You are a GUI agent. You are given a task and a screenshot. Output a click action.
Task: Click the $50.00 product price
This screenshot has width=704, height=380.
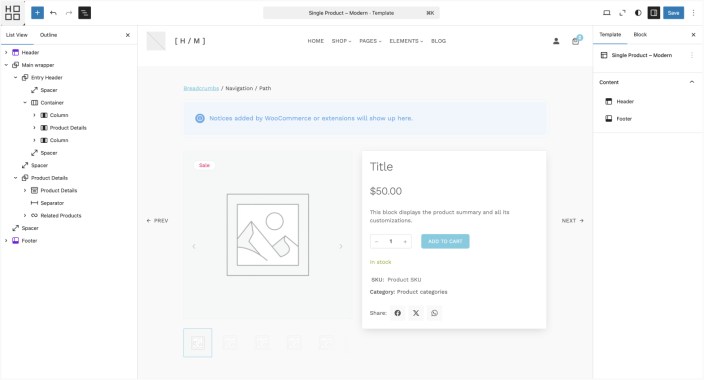click(386, 191)
